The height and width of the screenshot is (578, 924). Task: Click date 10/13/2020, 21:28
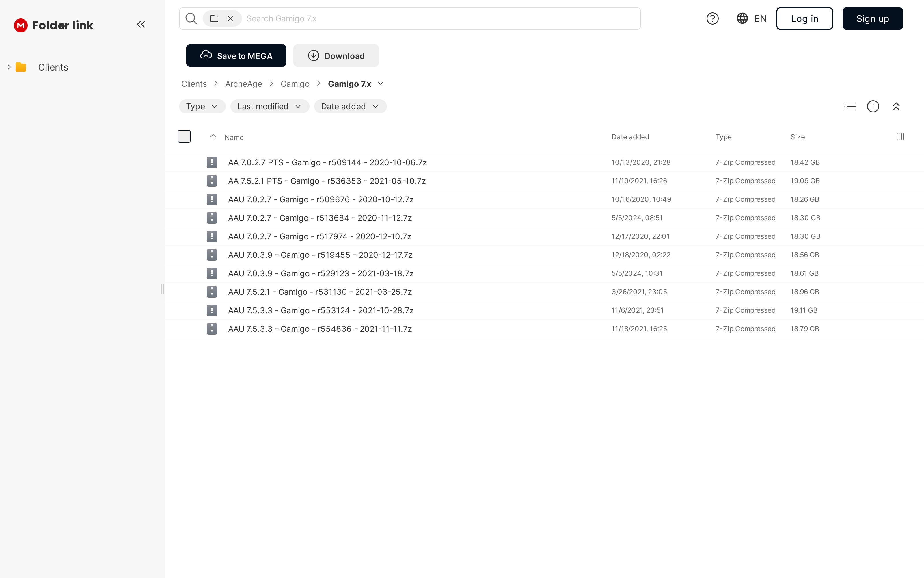coord(641,162)
